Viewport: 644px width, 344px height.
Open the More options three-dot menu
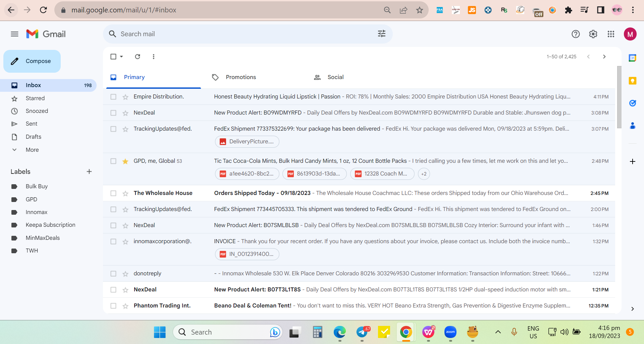coord(154,57)
